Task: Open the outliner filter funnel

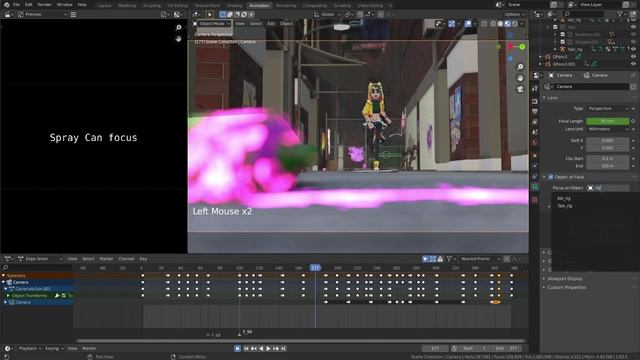Action: 620,14
